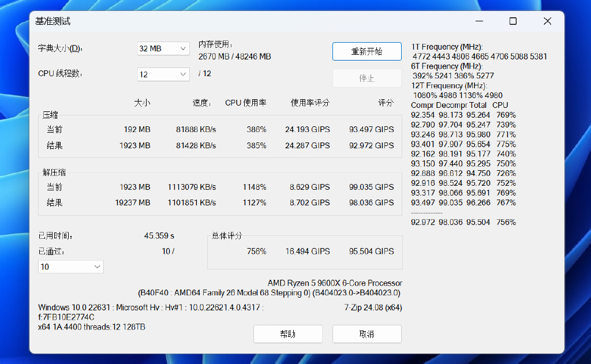
Task: Click the 字典大小(D): label
Action: (60, 48)
